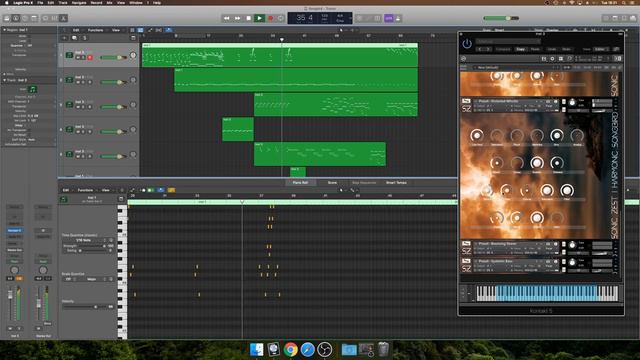Open the File menu
This screenshot has width=640, height=360.
click(x=40, y=2)
